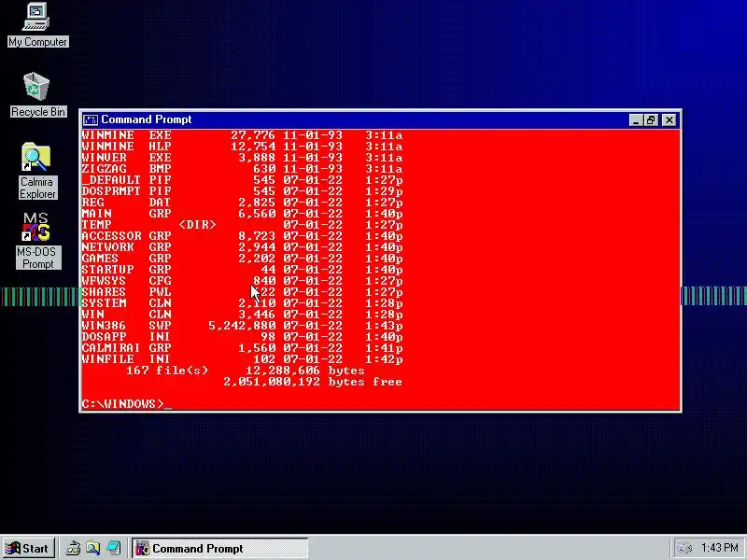Viewport: 747px width, 560px height.
Task: Minimize the Command Prompt window
Action: tap(635, 120)
